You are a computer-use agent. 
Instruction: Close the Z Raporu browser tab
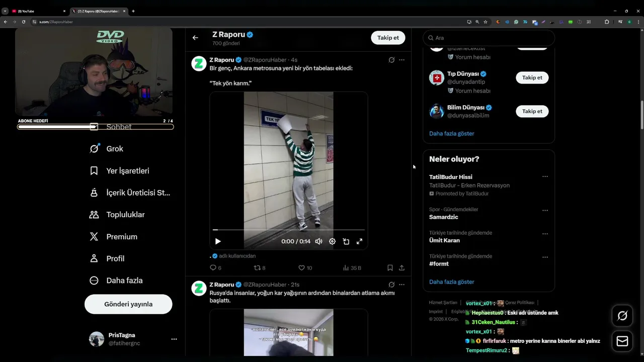[x=123, y=11]
